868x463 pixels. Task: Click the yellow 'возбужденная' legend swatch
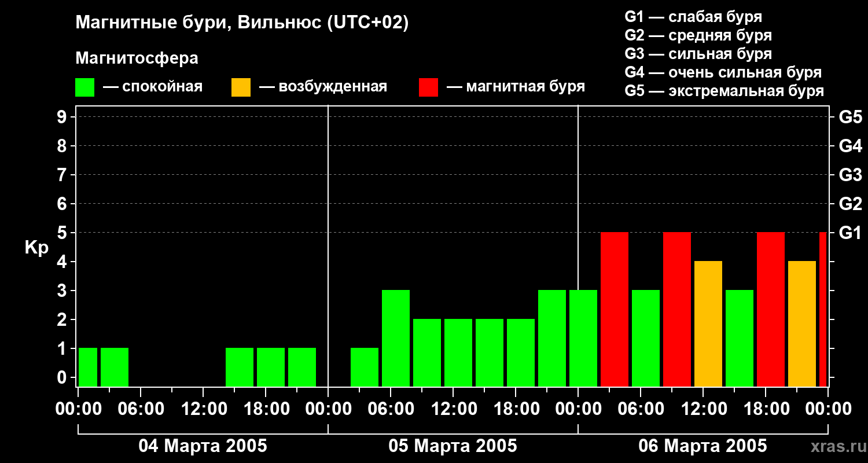pyautogui.click(x=241, y=87)
